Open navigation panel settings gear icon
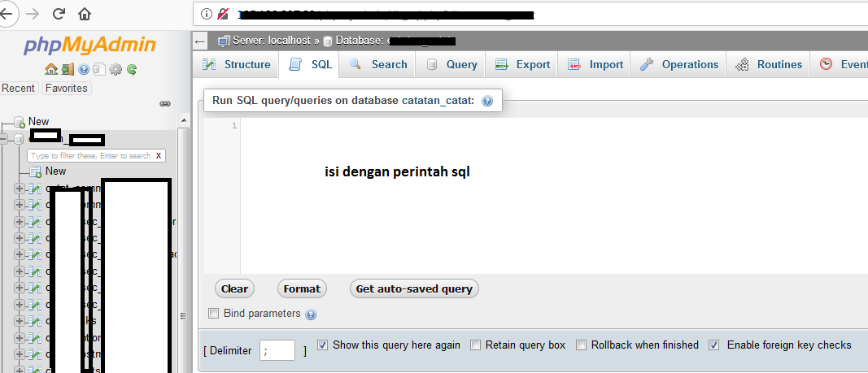Image resolution: width=868 pixels, height=373 pixels. (x=116, y=69)
